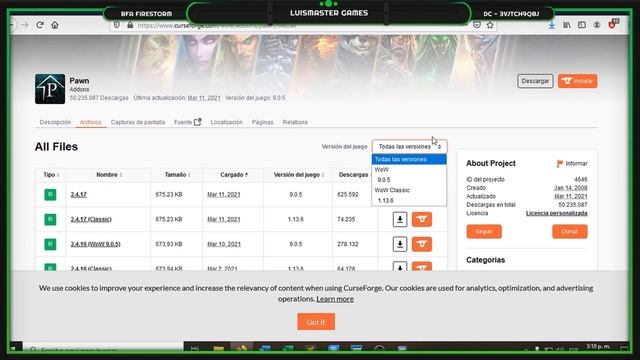
Task: Click the 625.592 downloads cell
Action: point(348,195)
